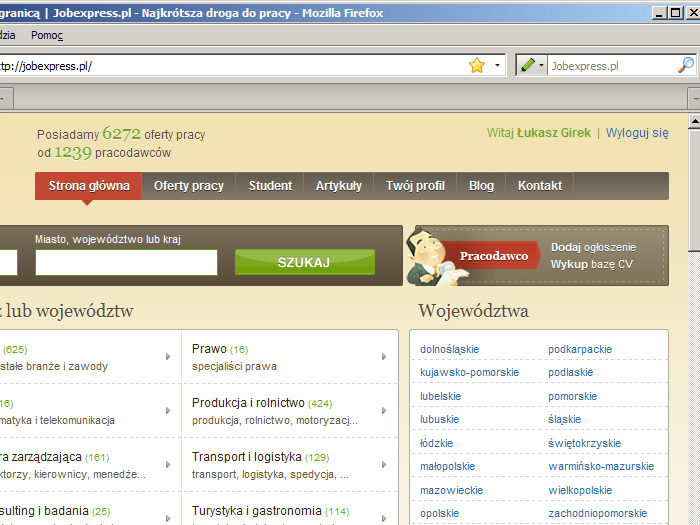700x525 pixels.
Task: Expand the telekomunikacja category arrow
Action: [168, 411]
